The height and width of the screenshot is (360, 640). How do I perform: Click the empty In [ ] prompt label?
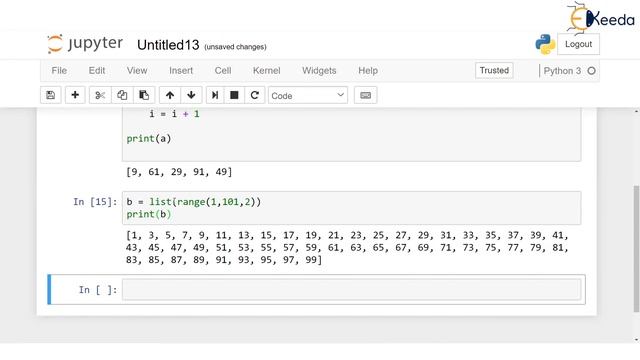(x=98, y=290)
